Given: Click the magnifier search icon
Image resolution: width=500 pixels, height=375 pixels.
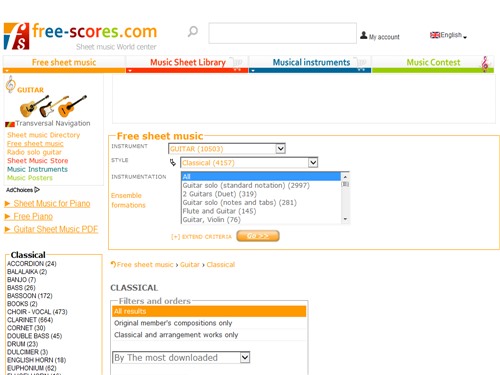Looking at the screenshot, I should 193,32.
